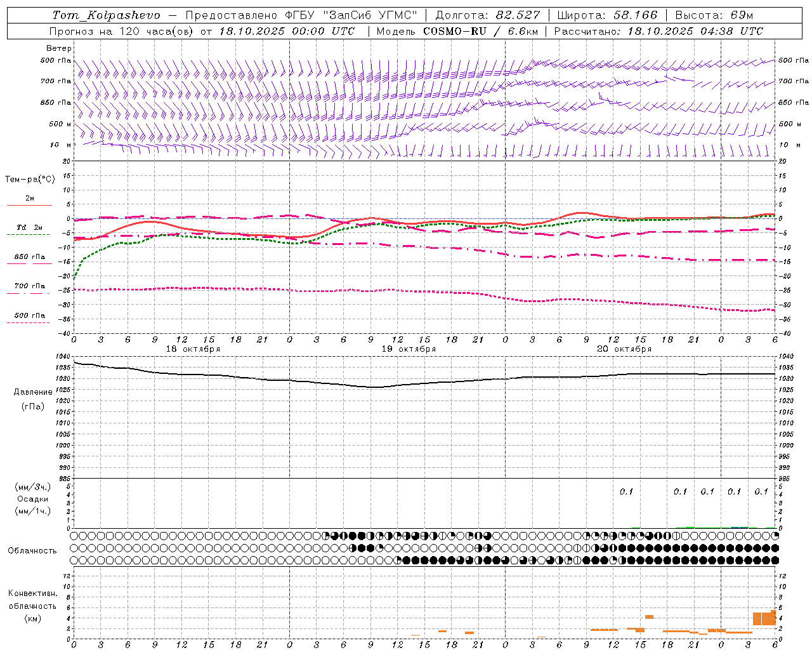Click the "500 м" wind level label on left
The height and width of the screenshot is (650, 812).
coord(60,124)
